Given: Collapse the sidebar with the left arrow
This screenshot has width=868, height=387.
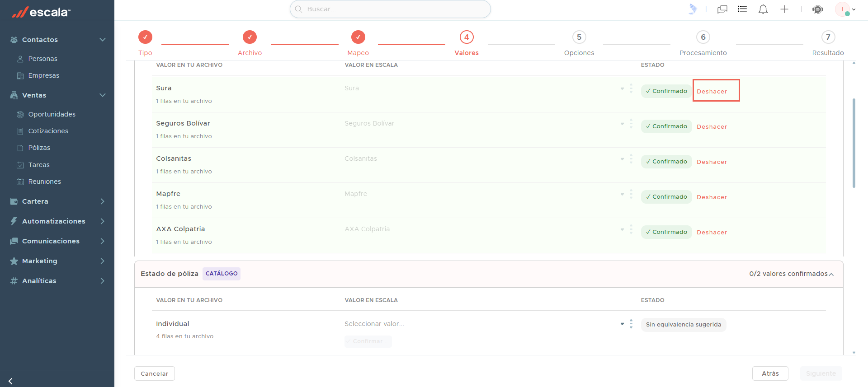Looking at the screenshot, I should point(10,381).
